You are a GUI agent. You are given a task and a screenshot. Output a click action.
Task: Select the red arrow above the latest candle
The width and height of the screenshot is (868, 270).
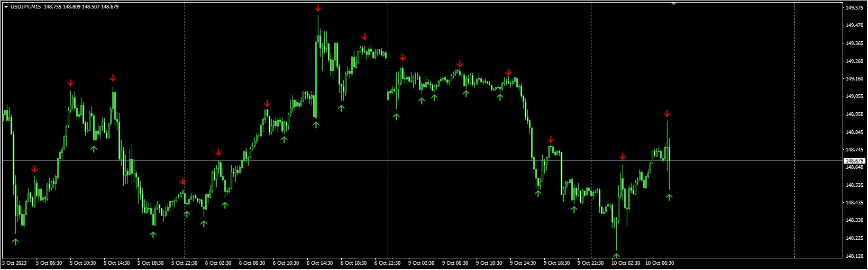point(667,113)
